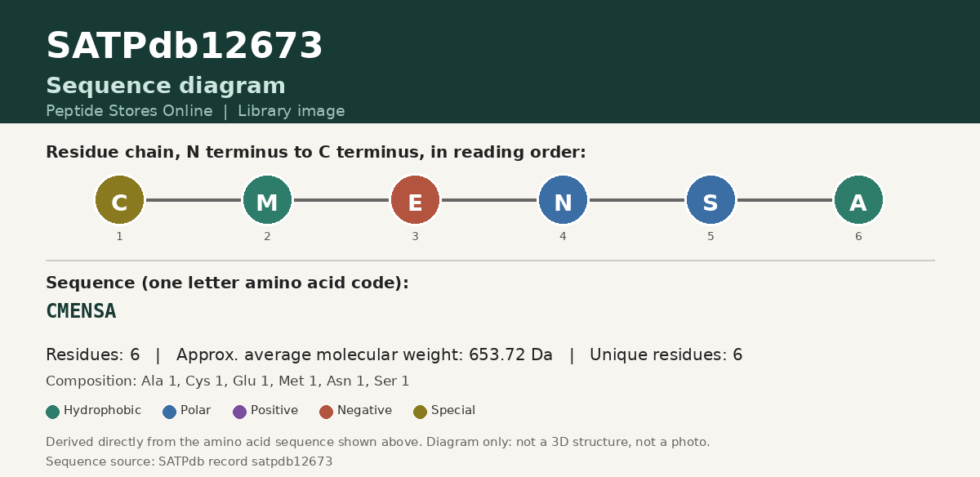Click the Peptide Stores Online label
980x477 pixels.
[x=129, y=111]
